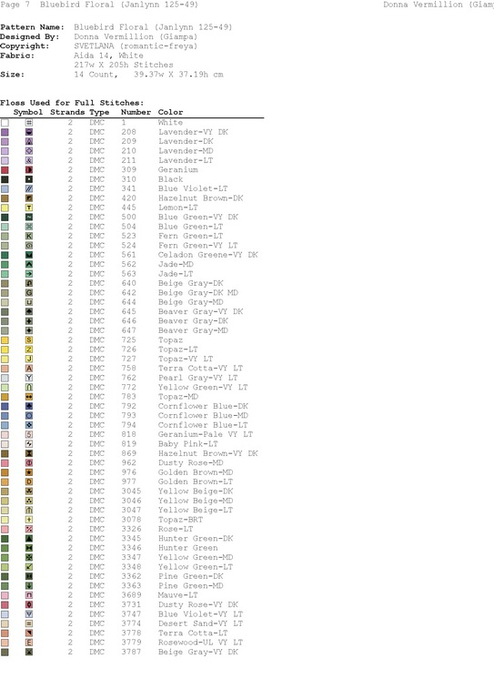Click the symbol icon for Cornflower Blue-DK 792
The height and width of the screenshot is (699, 494).
click(x=29, y=406)
